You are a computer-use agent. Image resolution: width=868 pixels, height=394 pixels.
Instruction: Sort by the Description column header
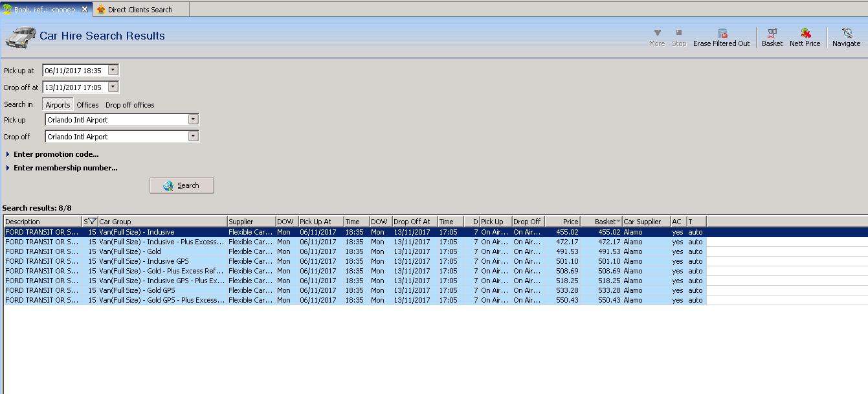point(43,222)
